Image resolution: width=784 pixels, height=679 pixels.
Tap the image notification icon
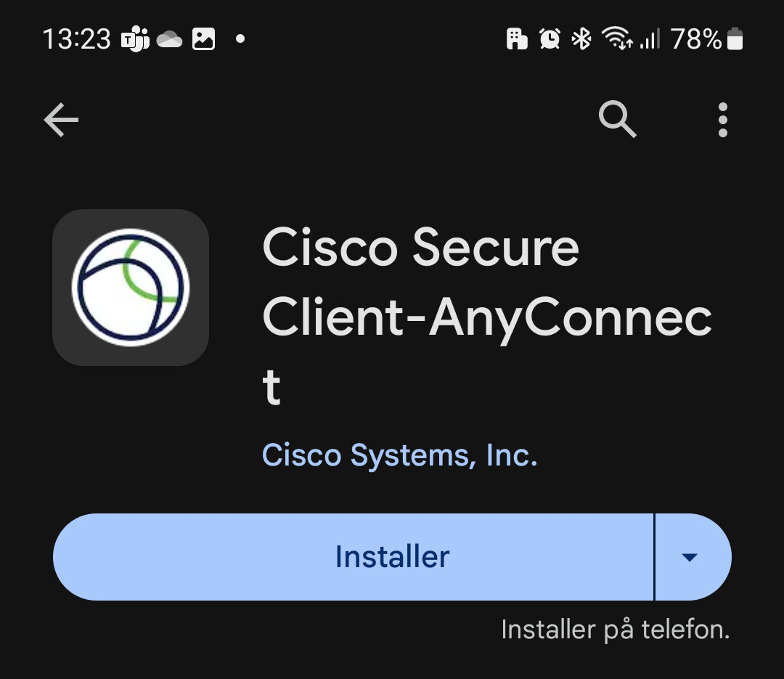click(203, 38)
